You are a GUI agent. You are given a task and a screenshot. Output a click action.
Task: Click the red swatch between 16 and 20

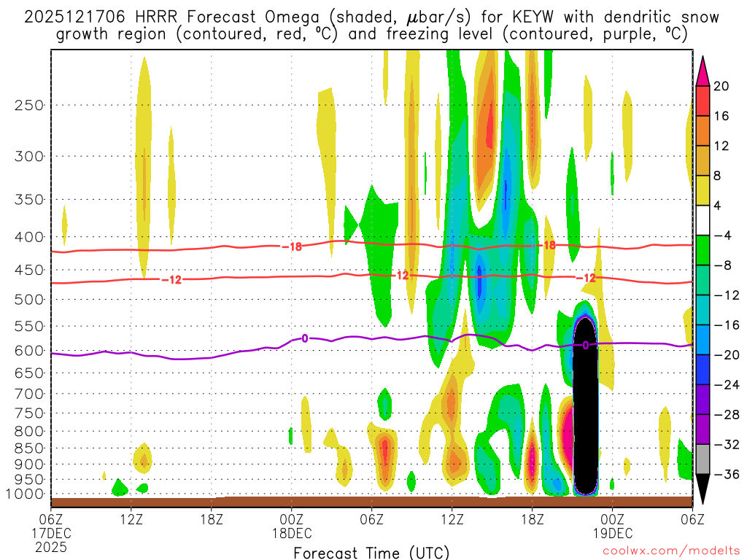(x=703, y=101)
